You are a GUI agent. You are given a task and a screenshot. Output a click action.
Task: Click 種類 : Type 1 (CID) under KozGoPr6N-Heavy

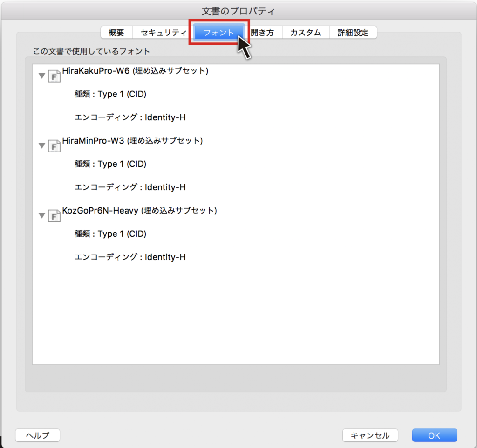pyautogui.click(x=110, y=234)
